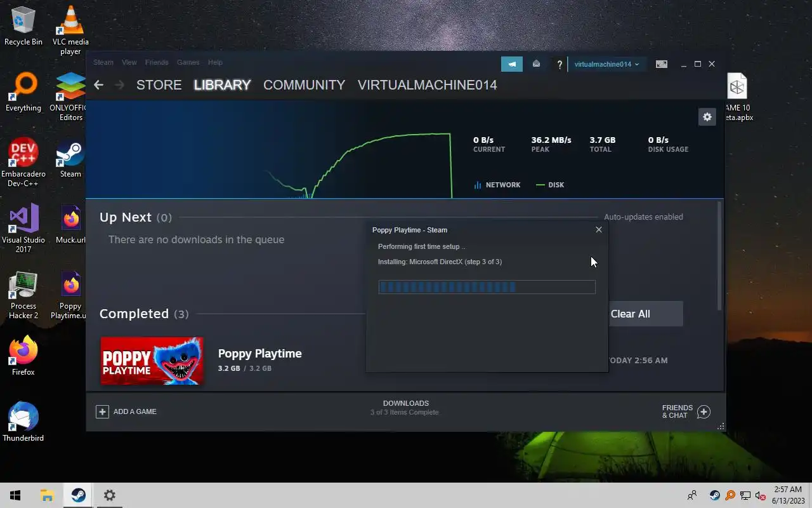812x508 pixels.
Task: Open Embarcadero Dev-C++ desktop icon
Action: pos(23,163)
